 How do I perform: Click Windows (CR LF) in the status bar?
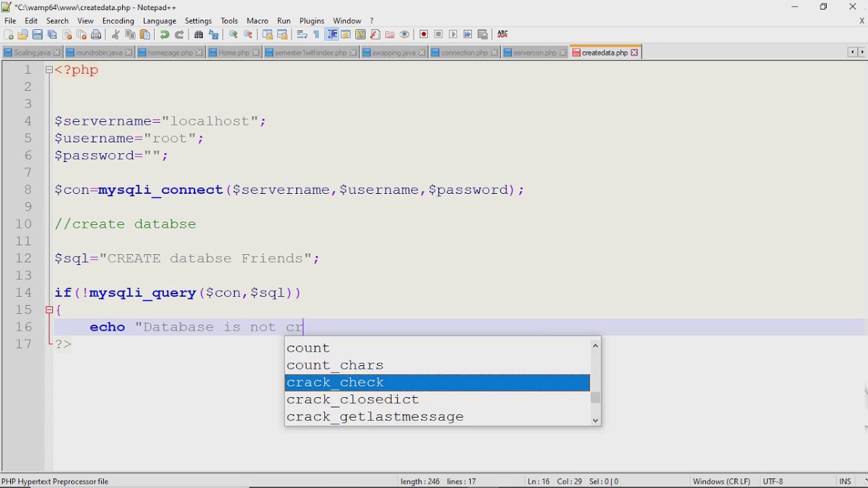click(x=722, y=481)
